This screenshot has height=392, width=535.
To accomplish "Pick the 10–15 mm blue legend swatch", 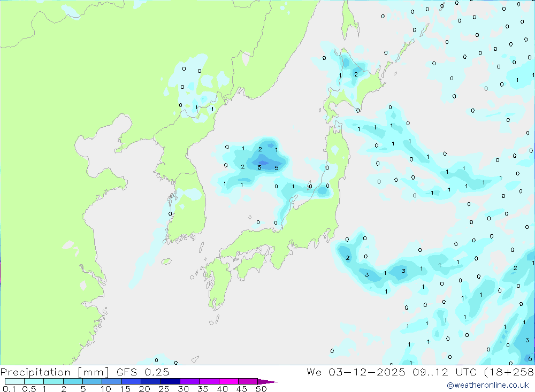I will 112,381.
